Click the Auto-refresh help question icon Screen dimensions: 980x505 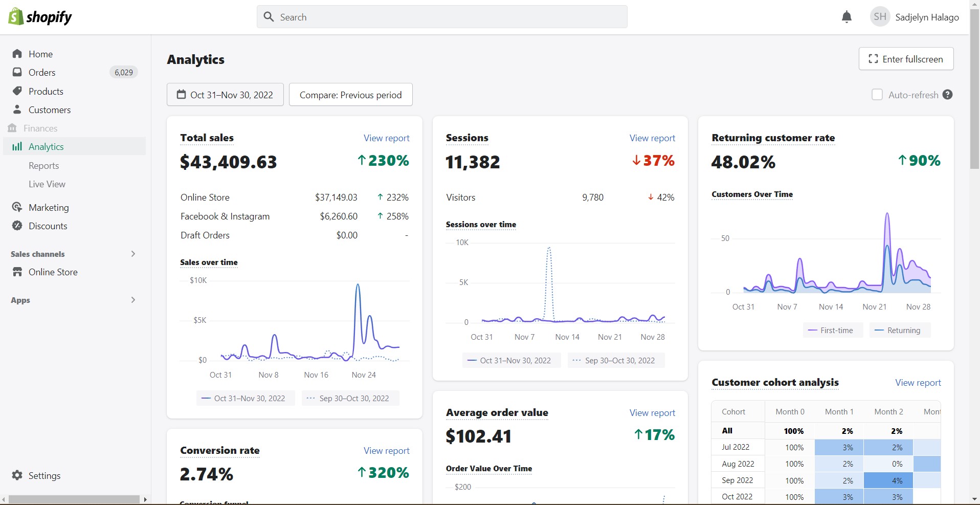(x=948, y=95)
